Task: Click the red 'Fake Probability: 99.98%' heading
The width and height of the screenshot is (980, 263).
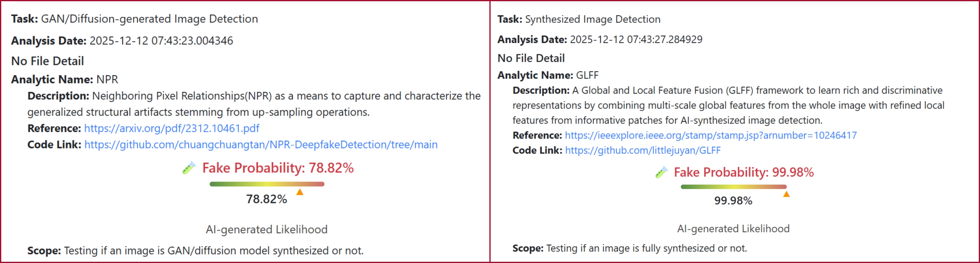Action: tap(743, 172)
